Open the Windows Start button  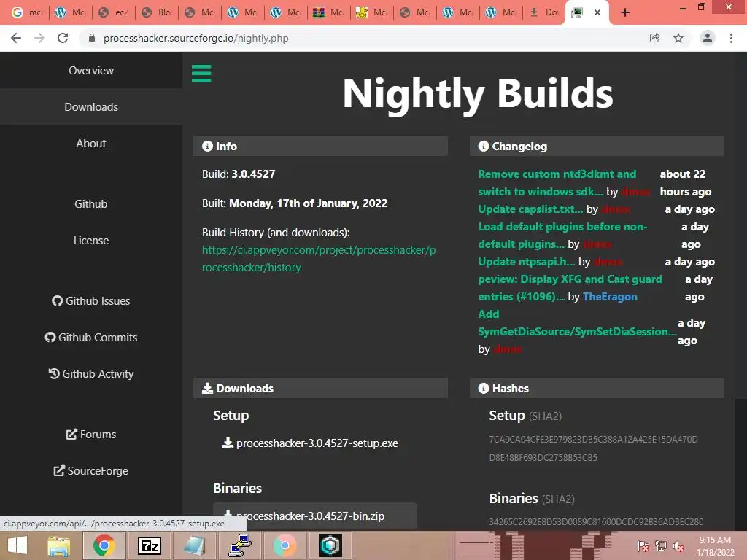tap(18, 545)
